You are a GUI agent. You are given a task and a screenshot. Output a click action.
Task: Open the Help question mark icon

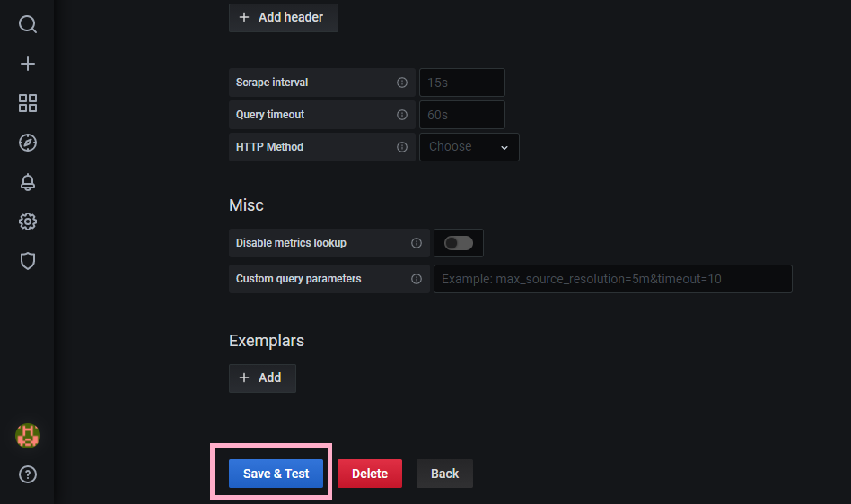pos(28,474)
